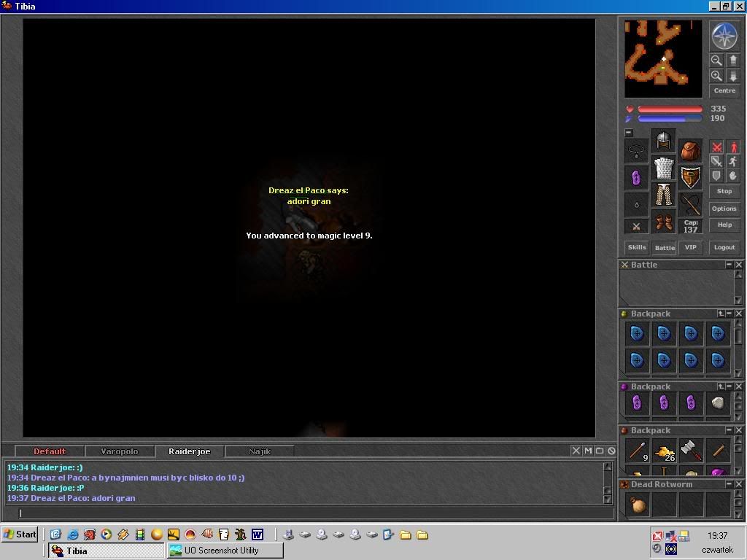Viewport: 747px width, 560px height.
Task: Select the equipped white armor slot
Action: (x=664, y=168)
